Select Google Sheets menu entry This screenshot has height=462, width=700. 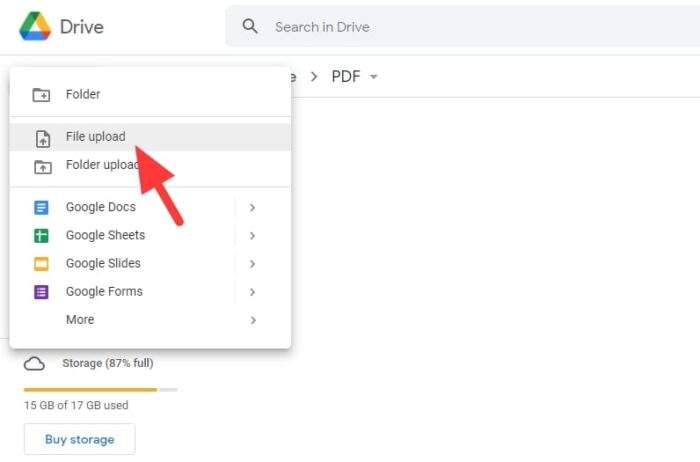150,235
